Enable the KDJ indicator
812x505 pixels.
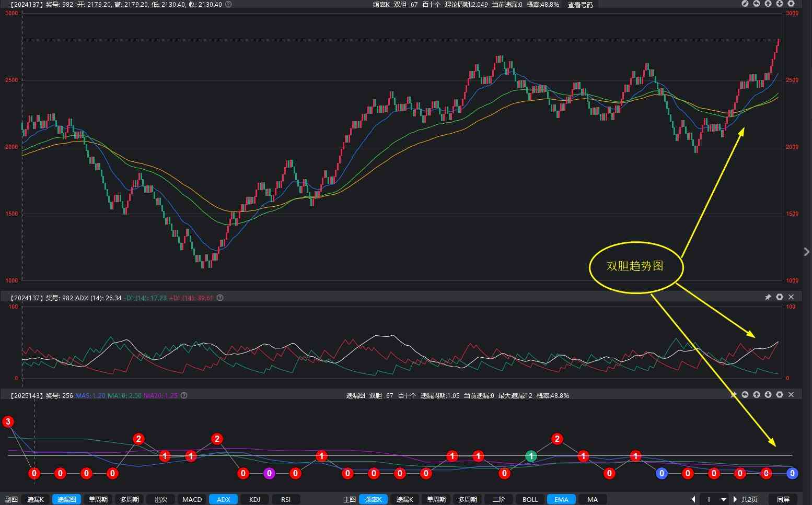[x=255, y=500]
